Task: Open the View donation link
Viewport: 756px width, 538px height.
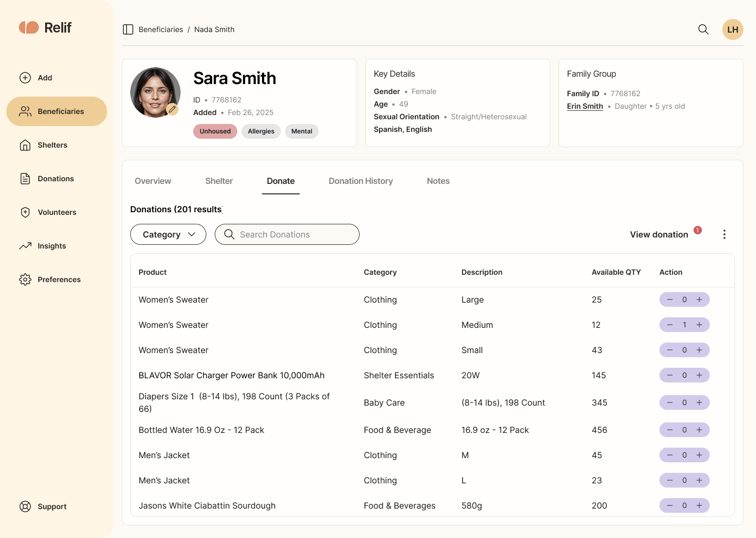Action: 659,234
